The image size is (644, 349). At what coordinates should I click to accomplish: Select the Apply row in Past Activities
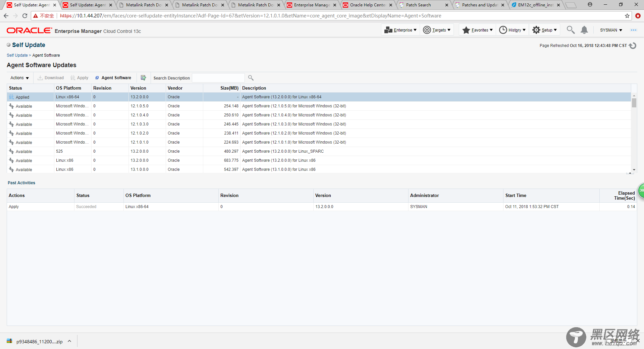[x=321, y=207]
